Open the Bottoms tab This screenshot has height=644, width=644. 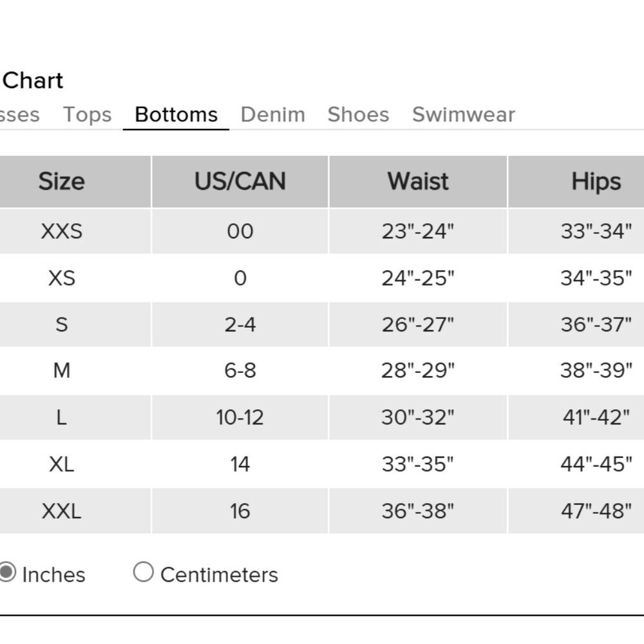click(x=176, y=115)
